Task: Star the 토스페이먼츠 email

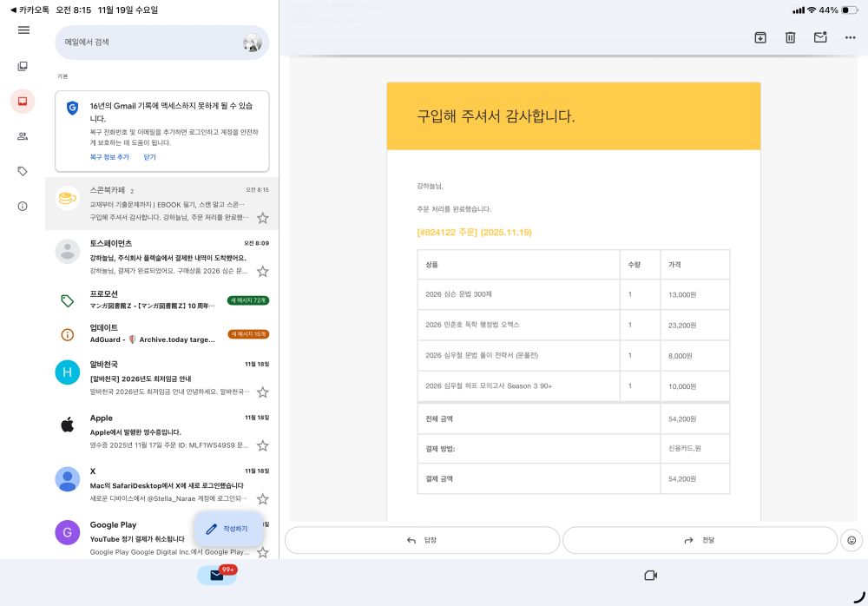Action: point(263,272)
